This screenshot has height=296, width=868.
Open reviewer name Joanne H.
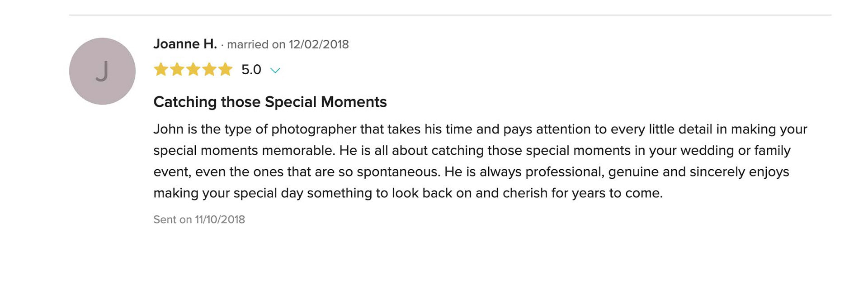coord(185,44)
